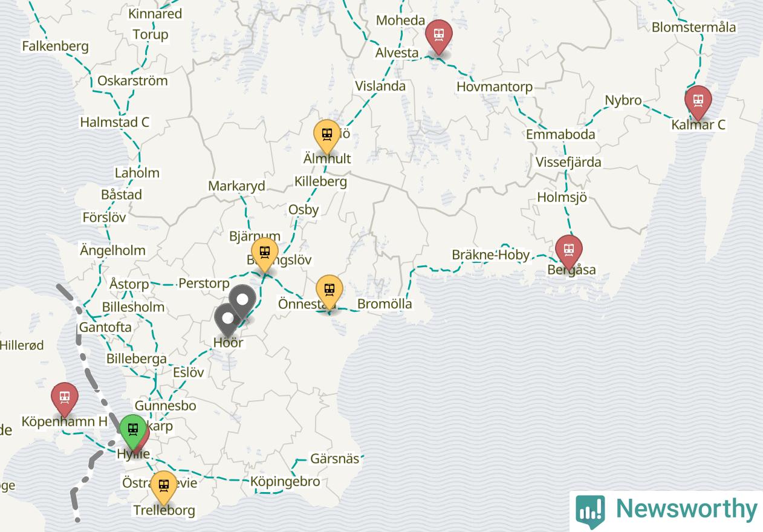Image resolution: width=763 pixels, height=532 pixels.
Task: Open the yellow train marker at Önnestad
Action: 330,291
